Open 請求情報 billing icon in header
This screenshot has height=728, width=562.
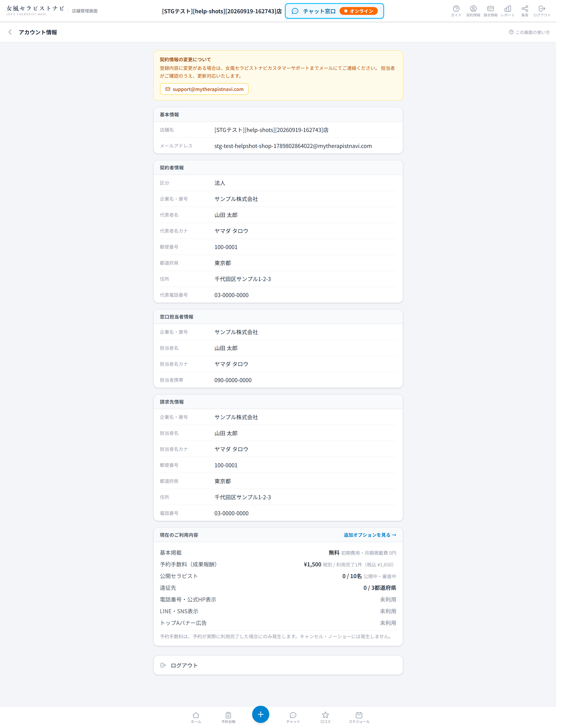(x=490, y=11)
